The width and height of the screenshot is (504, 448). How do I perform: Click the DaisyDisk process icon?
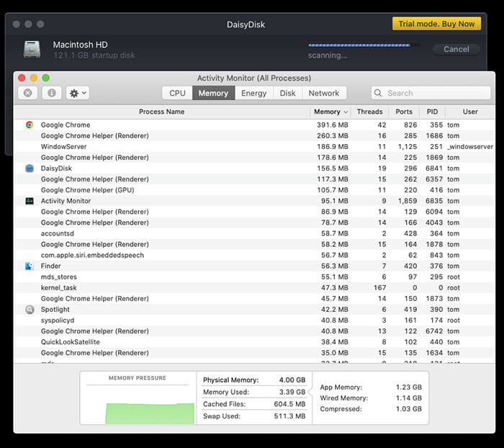[x=30, y=169]
